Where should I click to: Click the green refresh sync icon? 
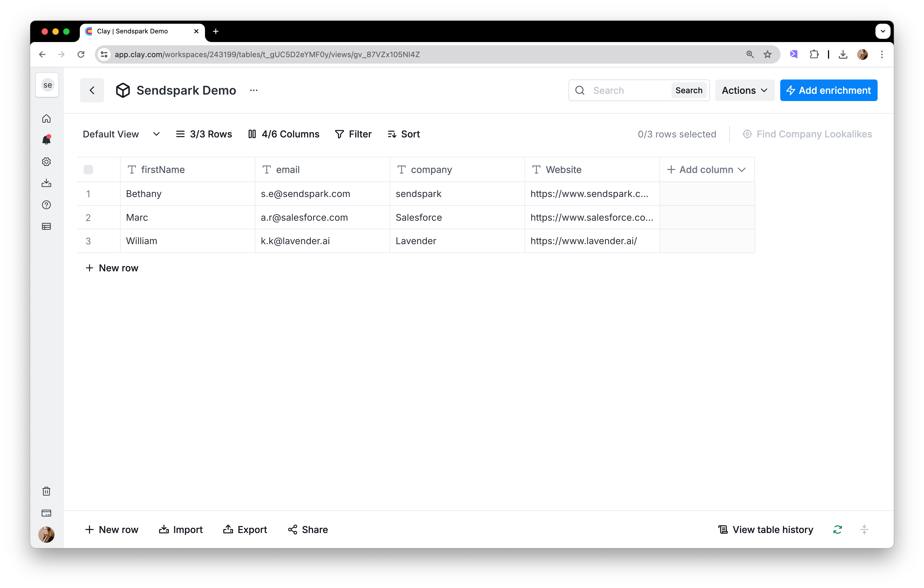click(x=837, y=529)
